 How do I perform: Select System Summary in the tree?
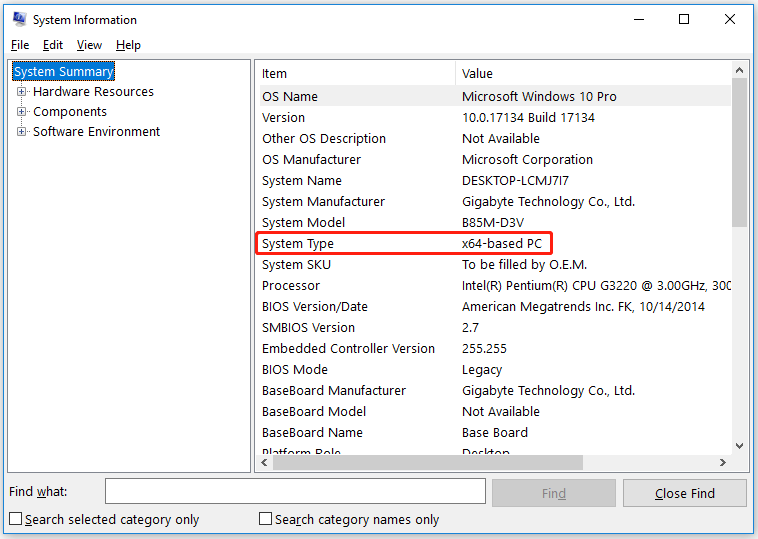tap(64, 72)
